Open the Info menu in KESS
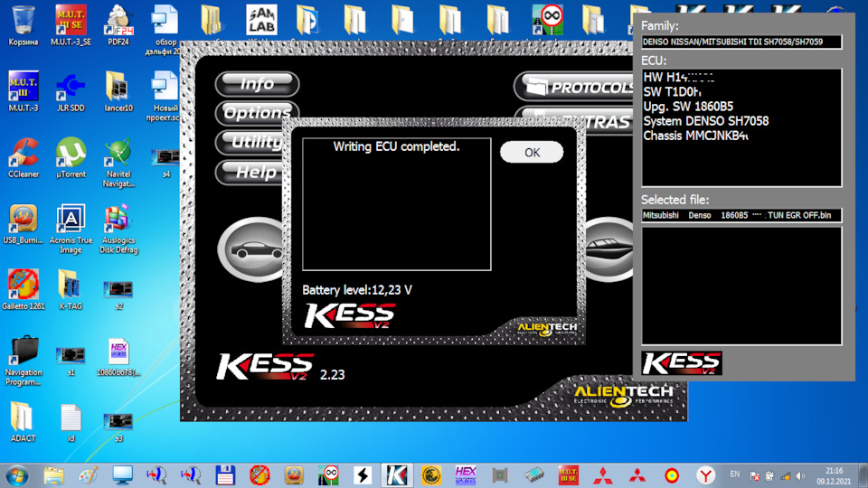868x488 pixels. tap(257, 84)
